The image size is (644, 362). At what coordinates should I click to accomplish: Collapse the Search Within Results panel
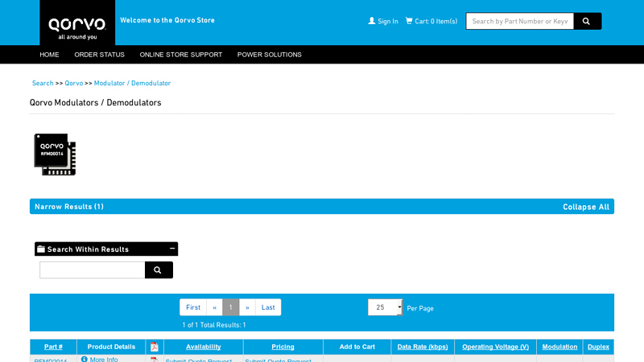[x=172, y=249]
